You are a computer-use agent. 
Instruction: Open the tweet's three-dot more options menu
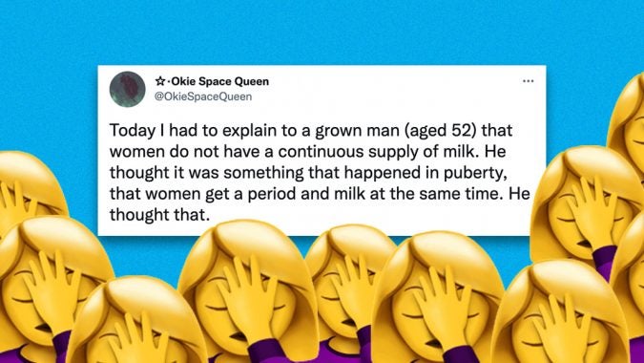tap(528, 81)
